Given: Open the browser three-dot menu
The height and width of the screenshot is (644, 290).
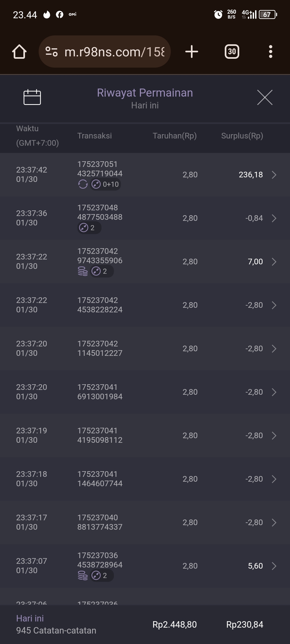Looking at the screenshot, I should click(270, 52).
